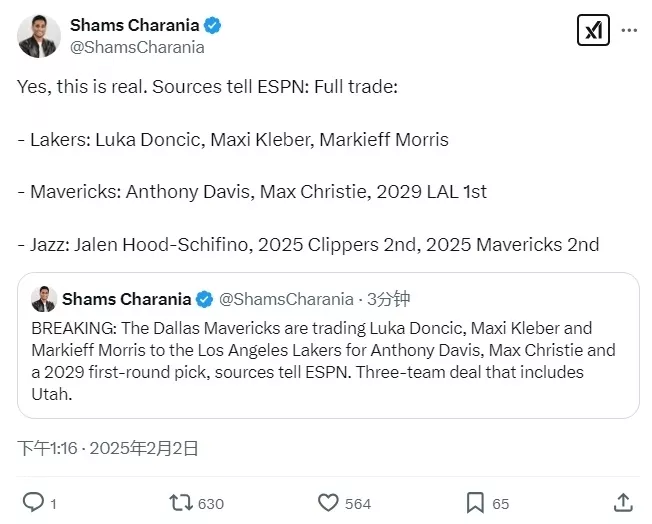Screen dimensions: 652x524
Task: Click the reply speech bubble icon
Action: 33,502
